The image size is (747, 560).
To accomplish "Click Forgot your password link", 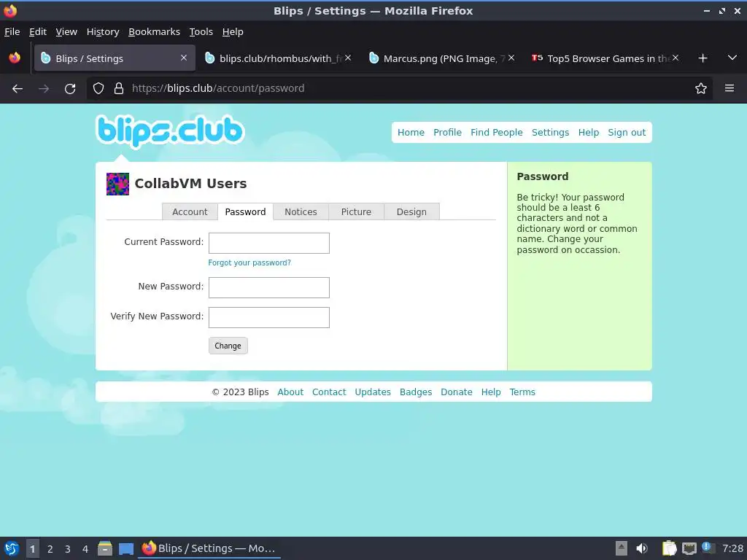I will 249,262.
